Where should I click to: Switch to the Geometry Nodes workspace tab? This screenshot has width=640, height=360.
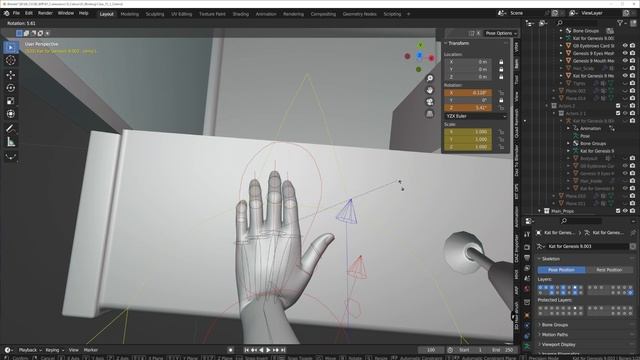(359, 14)
